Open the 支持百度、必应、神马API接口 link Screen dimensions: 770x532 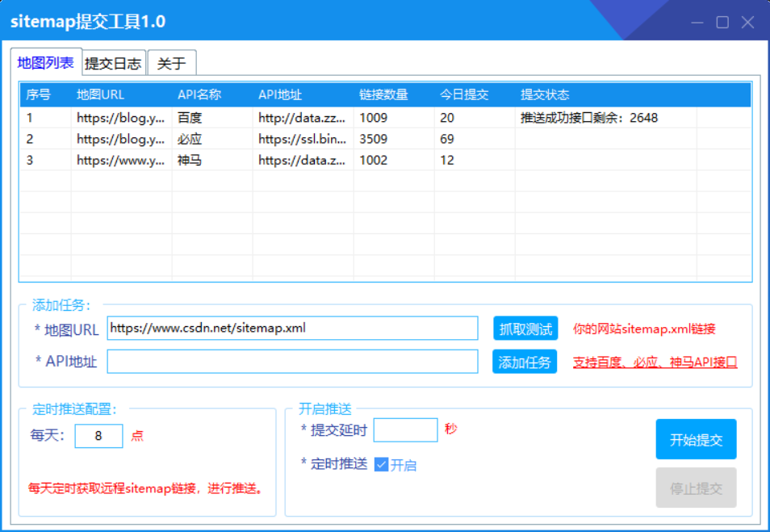coord(655,362)
